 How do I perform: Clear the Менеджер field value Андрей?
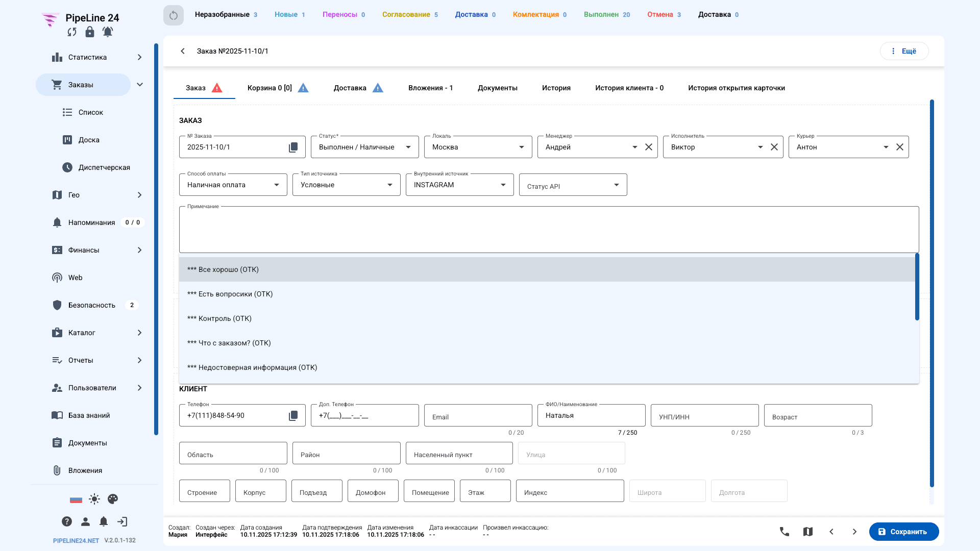[649, 147]
